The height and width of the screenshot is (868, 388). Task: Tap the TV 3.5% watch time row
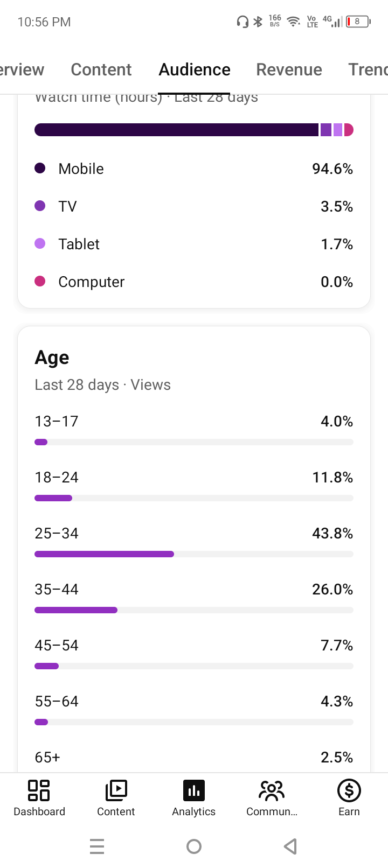(x=194, y=206)
